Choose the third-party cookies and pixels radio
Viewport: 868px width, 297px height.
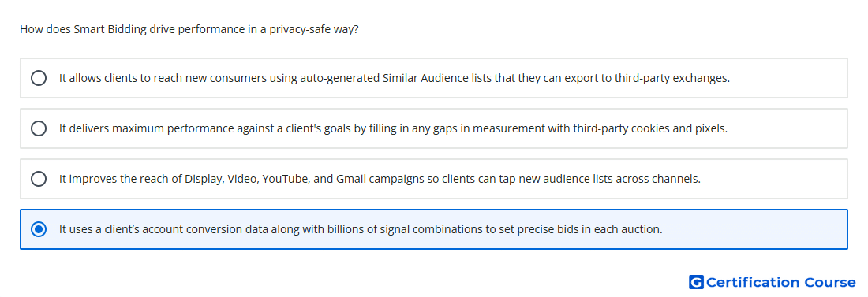click(39, 128)
